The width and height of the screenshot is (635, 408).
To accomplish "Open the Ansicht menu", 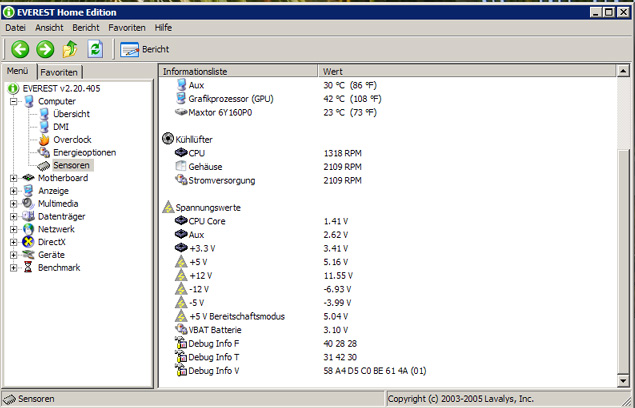I will (x=49, y=28).
